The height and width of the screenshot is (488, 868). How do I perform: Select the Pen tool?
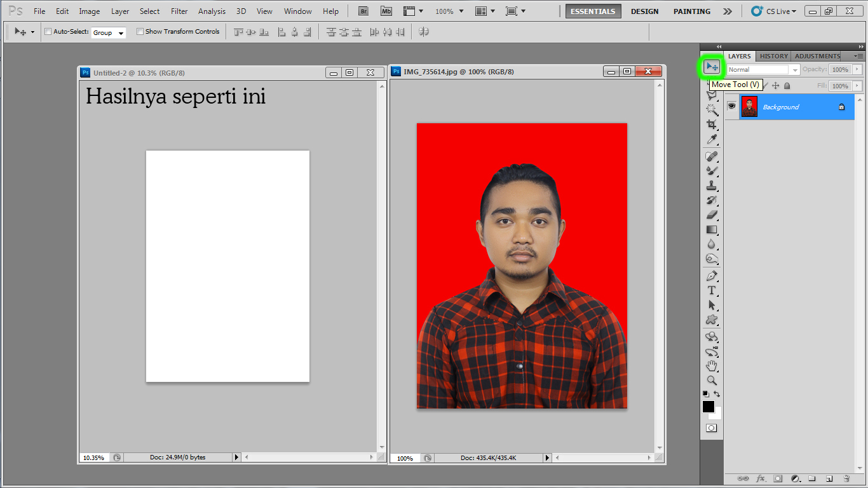[x=711, y=276]
